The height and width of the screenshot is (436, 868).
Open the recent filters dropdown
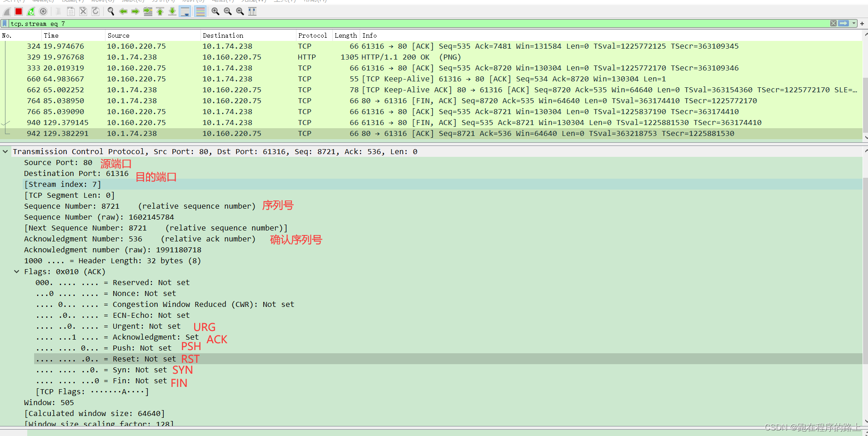pos(854,23)
